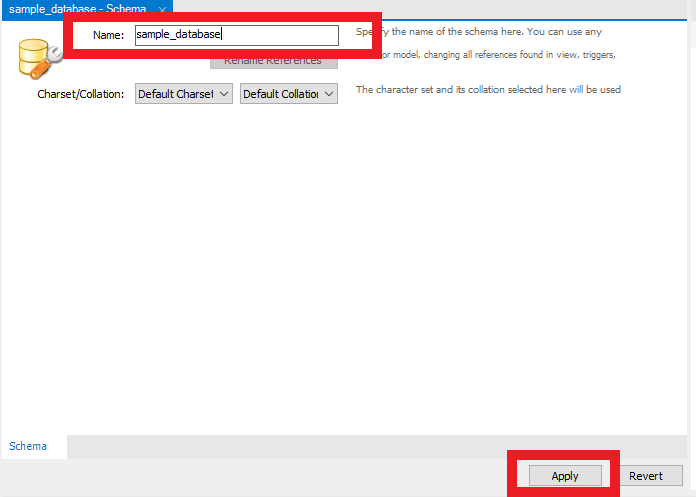Open the Default Charset dropdown
Image resolution: width=696 pixels, height=497 pixels.
(184, 94)
